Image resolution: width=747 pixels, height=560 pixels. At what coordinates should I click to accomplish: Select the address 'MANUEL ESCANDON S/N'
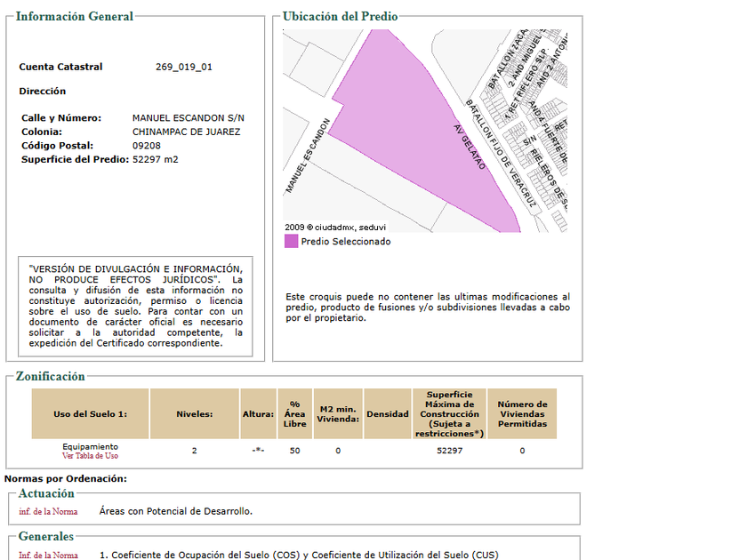(x=189, y=117)
